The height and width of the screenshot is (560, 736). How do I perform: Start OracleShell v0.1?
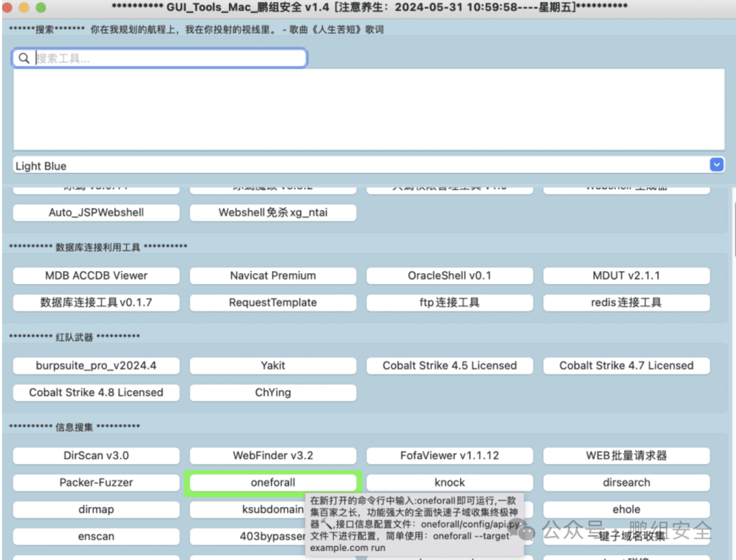click(450, 275)
